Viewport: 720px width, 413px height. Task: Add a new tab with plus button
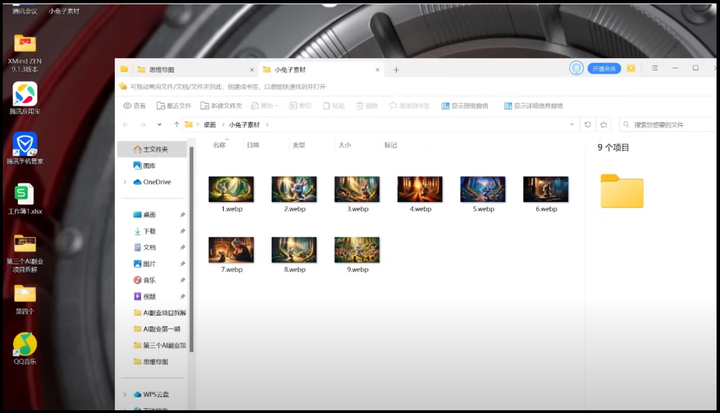click(396, 70)
